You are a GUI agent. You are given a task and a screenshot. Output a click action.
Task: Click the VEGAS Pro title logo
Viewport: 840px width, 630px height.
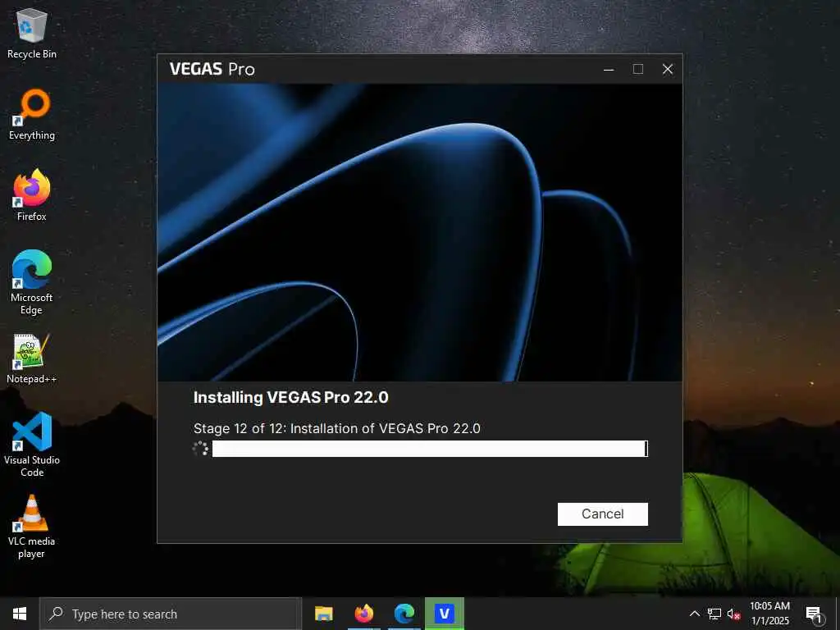tap(212, 69)
